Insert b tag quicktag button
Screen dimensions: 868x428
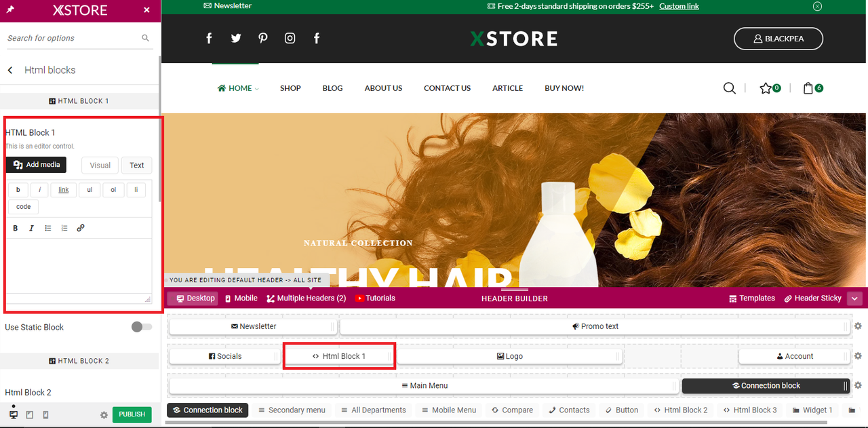18,190
